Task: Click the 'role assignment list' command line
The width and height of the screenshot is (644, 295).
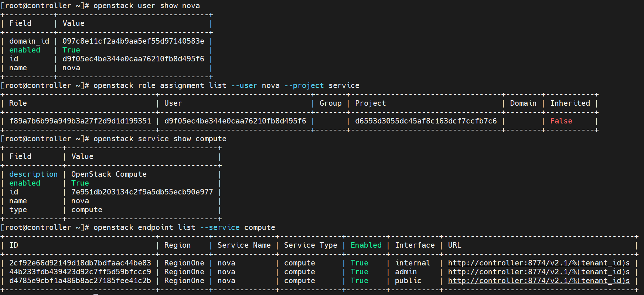Action: click(x=226, y=85)
